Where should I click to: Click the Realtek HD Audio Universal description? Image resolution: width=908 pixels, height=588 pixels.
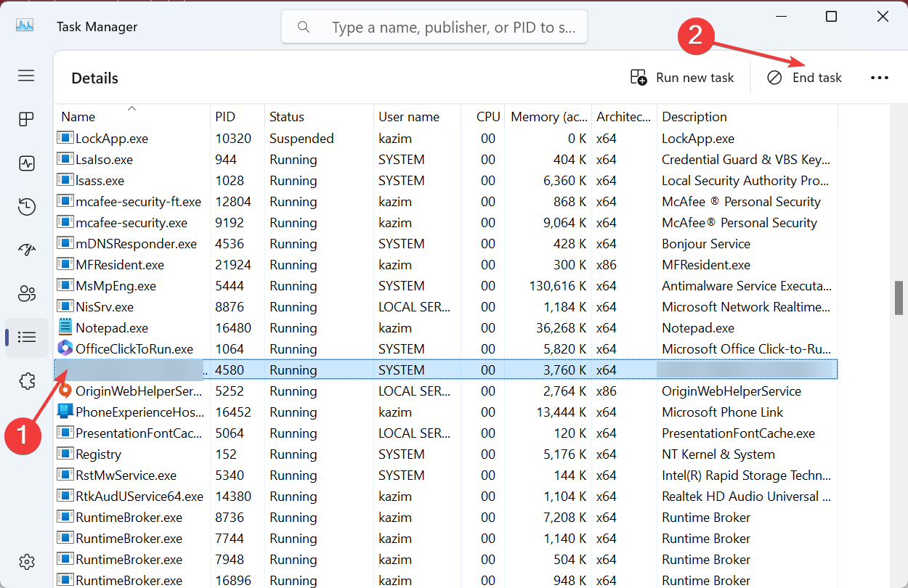(746, 497)
